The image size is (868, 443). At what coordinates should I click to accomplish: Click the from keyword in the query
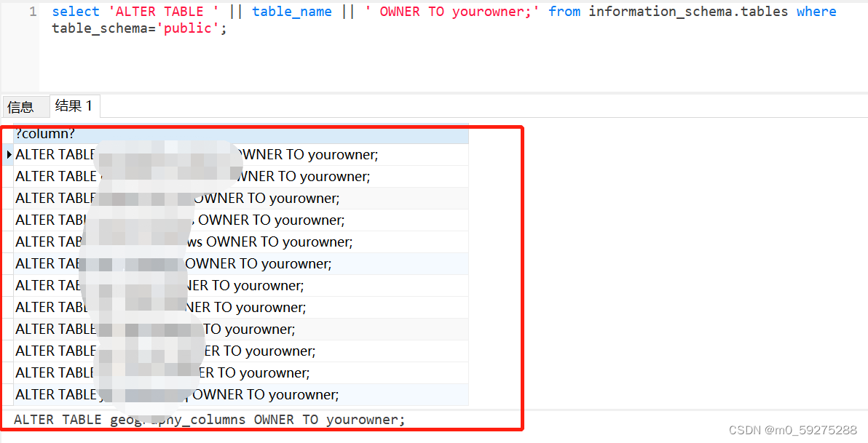tap(564, 11)
